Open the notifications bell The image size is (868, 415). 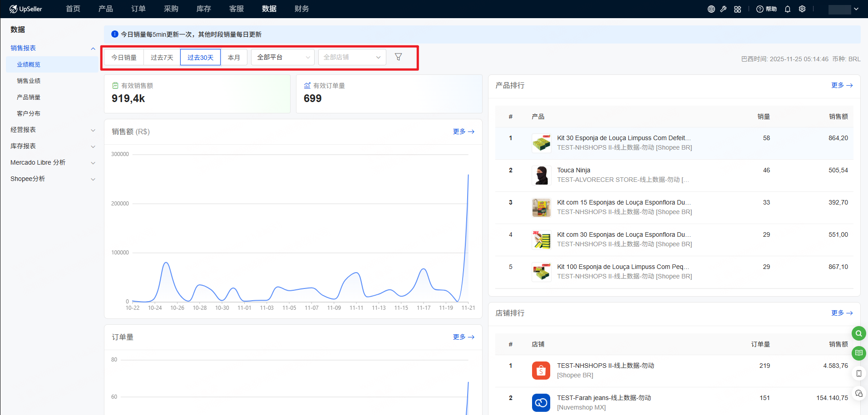click(788, 9)
